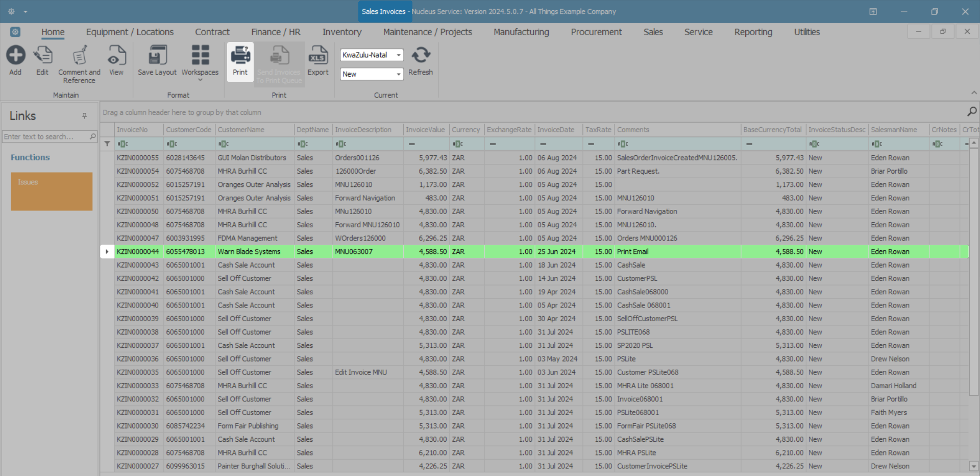Image resolution: width=980 pixels, height=476 pixels.
Task: Open the Issues tile
Action: (x=52, y=192)
